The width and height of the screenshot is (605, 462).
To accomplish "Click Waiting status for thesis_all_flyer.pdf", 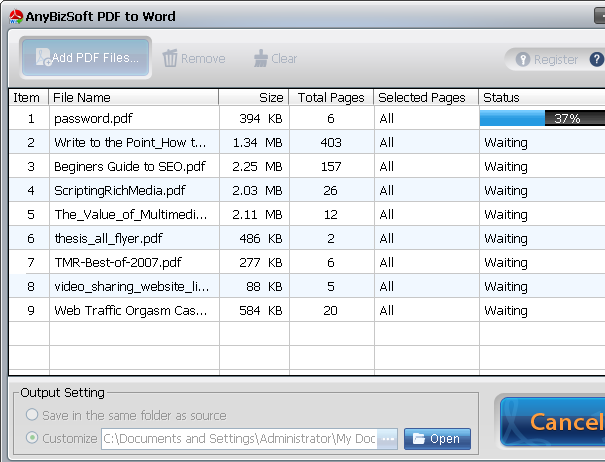I will point(506,239).
